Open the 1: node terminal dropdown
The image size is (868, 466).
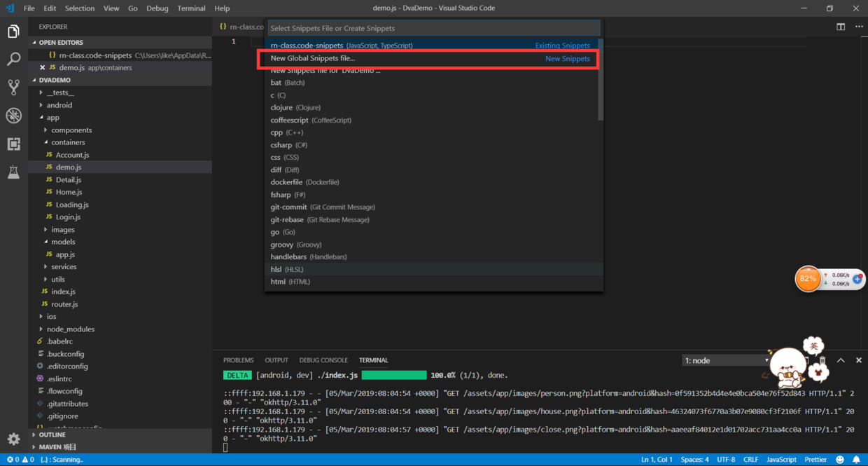pyautogui.click(x=727, y=360)
